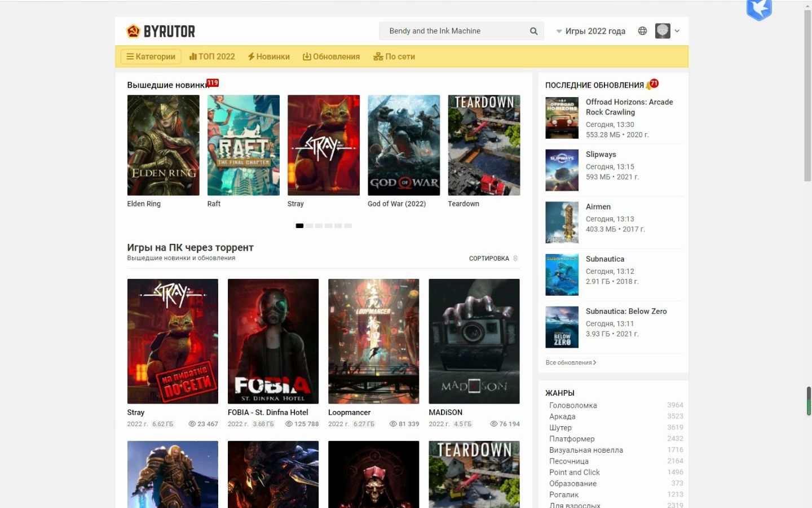
Task: Open the large Stray game poster
Action: click(x=173, y=341)
